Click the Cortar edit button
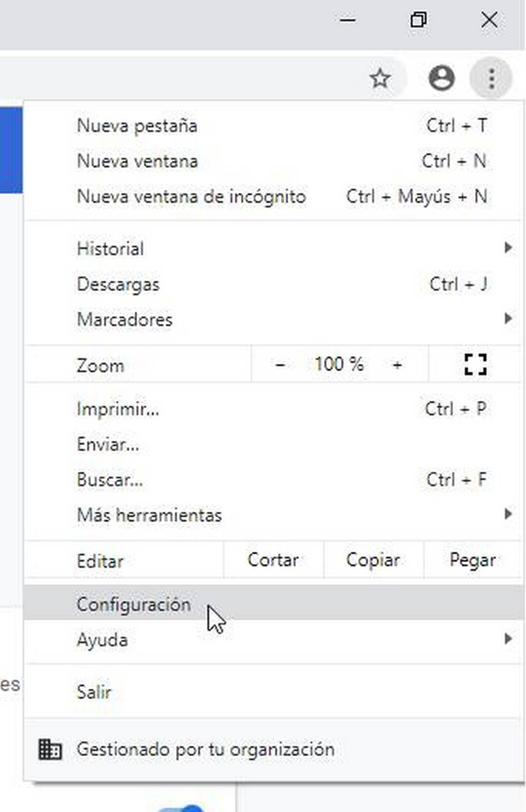Viewport: 526px width, 812px height. (273, 560)
